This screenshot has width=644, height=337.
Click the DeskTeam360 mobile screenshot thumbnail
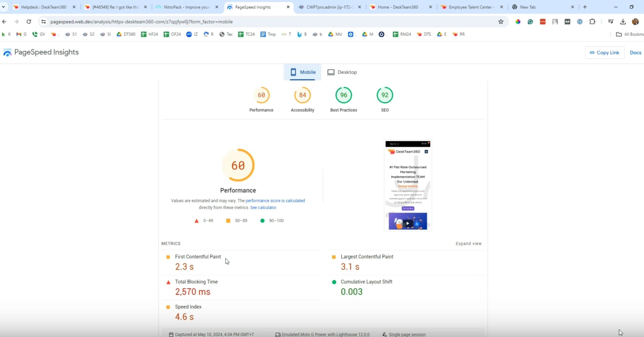coord(408,185)
